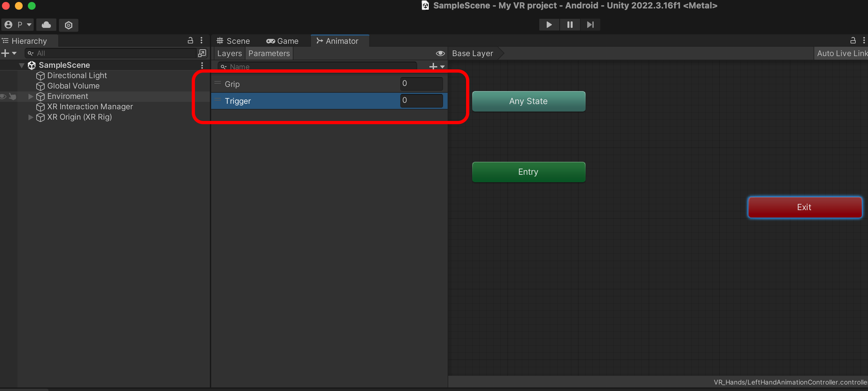Switch to the Game tab
This screenshot has height=391, width=868.
[x=282, y=41]
